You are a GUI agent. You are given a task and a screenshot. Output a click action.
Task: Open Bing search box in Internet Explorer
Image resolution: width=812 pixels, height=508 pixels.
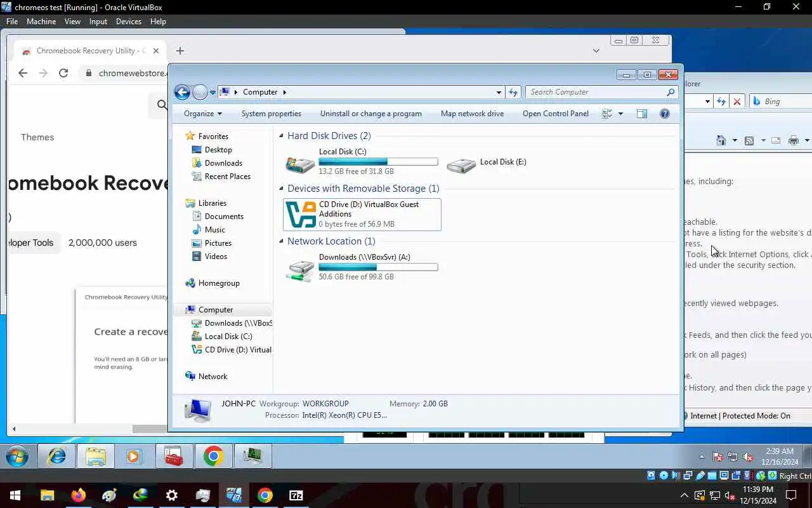[x=781, y=102]
